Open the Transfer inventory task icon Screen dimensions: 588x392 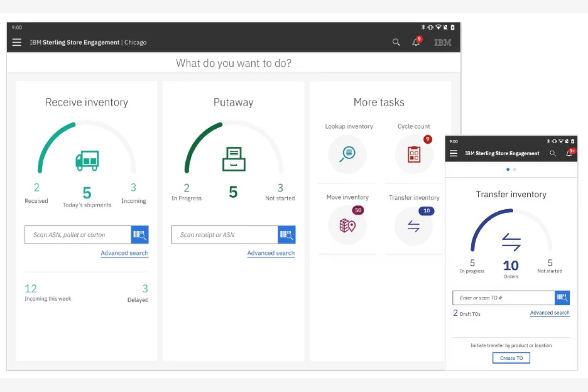414,225
